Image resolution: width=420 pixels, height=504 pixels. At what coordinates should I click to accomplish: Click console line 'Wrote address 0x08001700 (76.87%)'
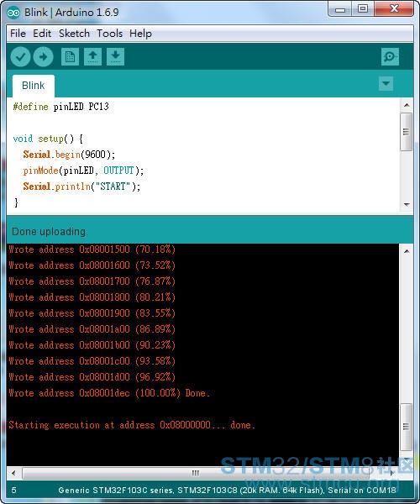coord(92,281)
